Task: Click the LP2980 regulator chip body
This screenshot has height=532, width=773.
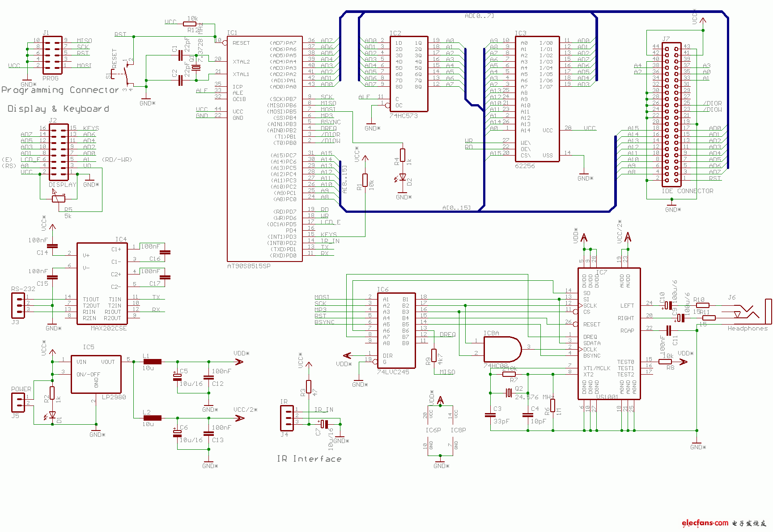Action: pos(96,375)
